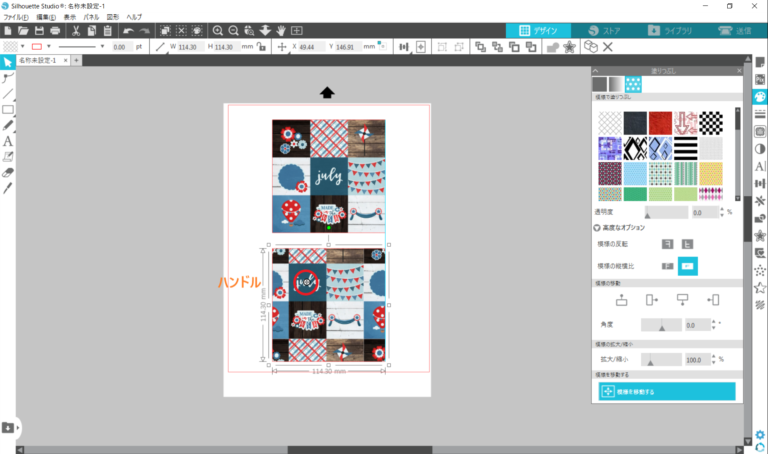The height and width of the screenshot is (454, 768).
Task: Select the gradient fill type
Action: coord(616,84)
